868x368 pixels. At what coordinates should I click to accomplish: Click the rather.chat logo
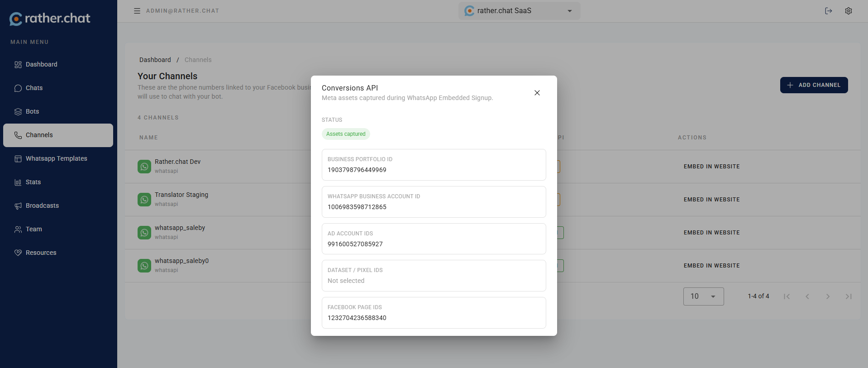point(50,18)
